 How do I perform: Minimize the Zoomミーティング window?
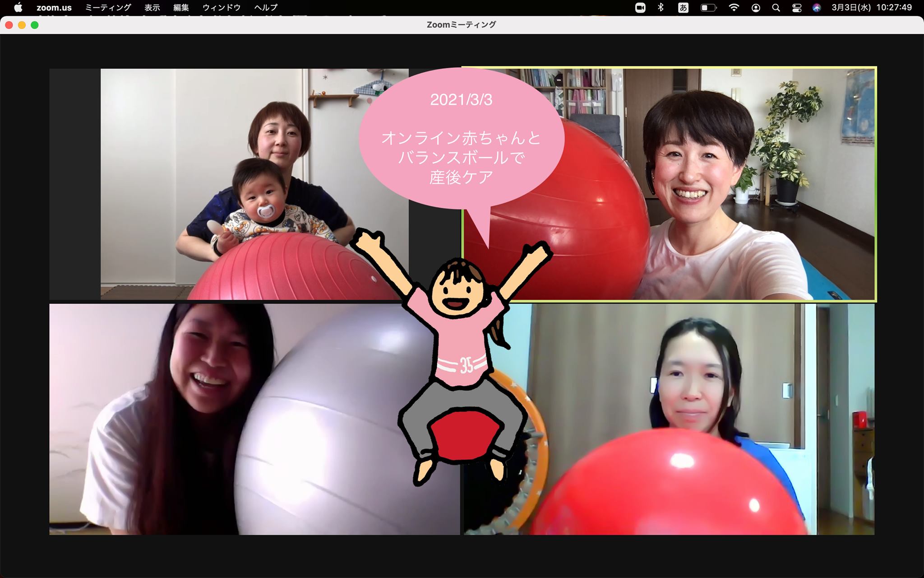pyautogui.click(x=22, y=25)
